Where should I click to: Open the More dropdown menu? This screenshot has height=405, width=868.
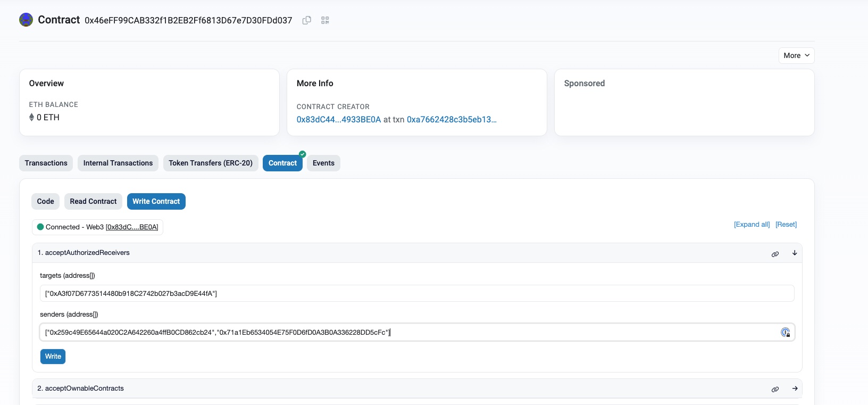(x=796, y=55)
